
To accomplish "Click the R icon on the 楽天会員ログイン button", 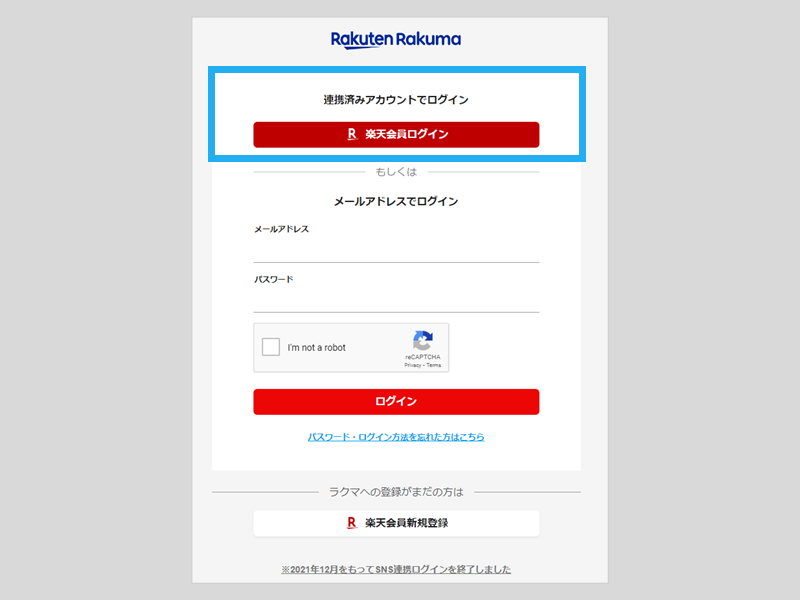I will click(x=352, y=134).
